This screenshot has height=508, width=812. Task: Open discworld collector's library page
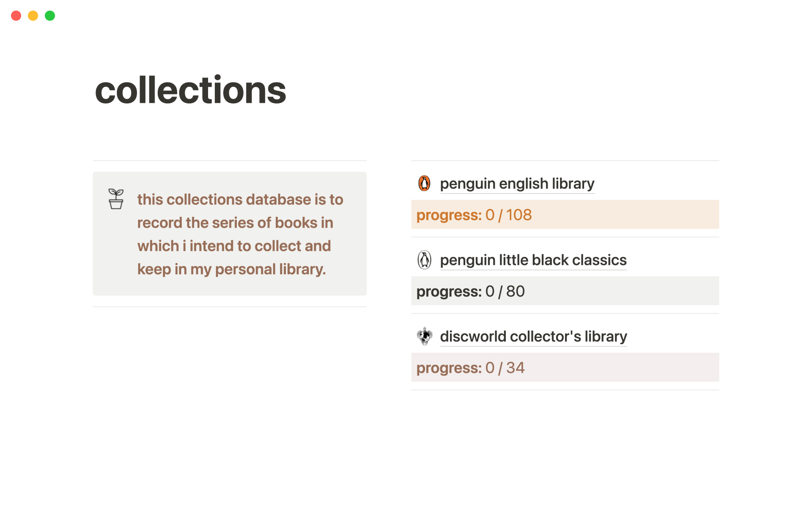[533, 337]
